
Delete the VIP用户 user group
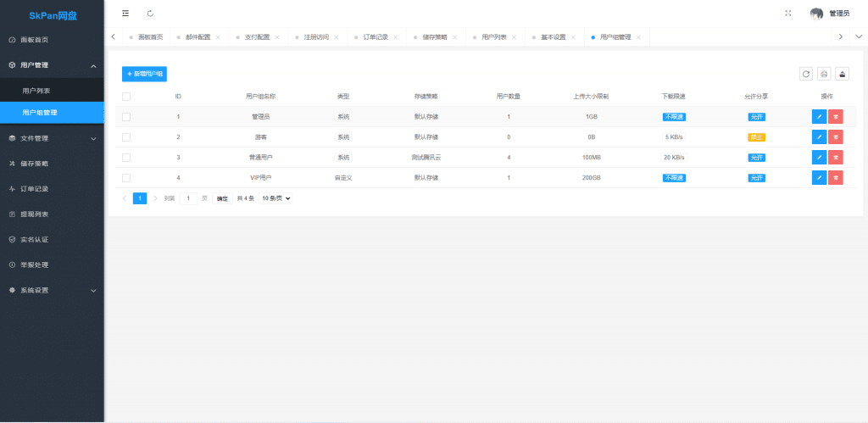(836, 177)
